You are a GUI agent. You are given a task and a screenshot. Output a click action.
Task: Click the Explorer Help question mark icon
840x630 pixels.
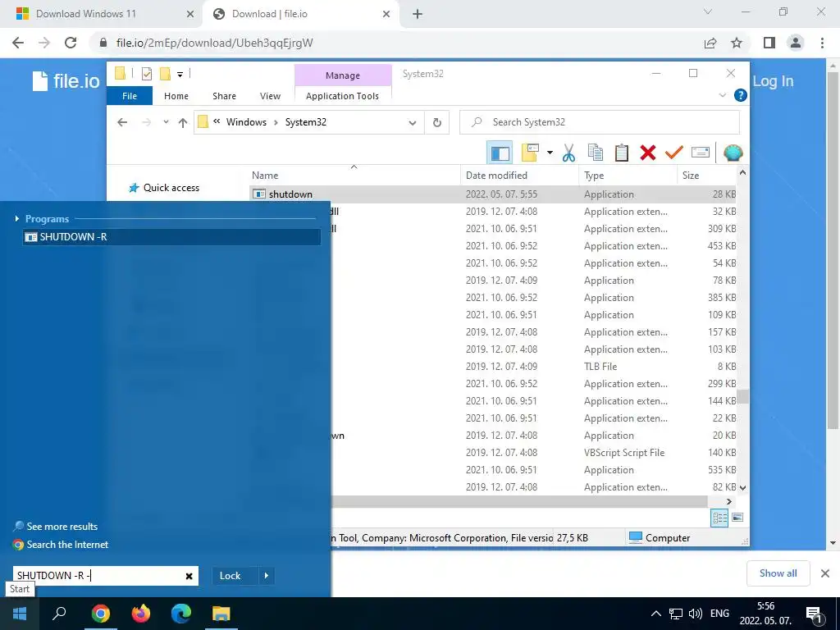click(x=741, y=95)
